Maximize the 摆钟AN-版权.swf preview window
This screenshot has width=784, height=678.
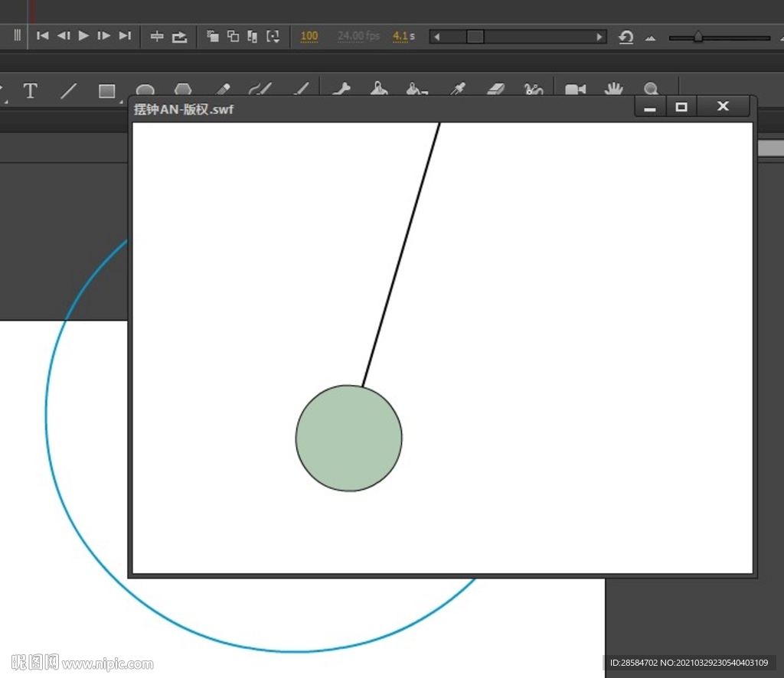coord(681,106)
